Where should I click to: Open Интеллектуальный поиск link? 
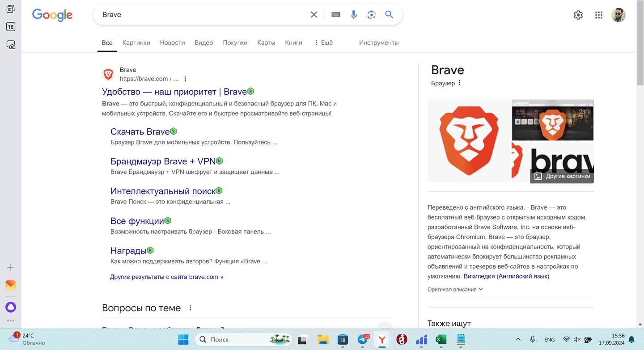(x=163, y=191)
